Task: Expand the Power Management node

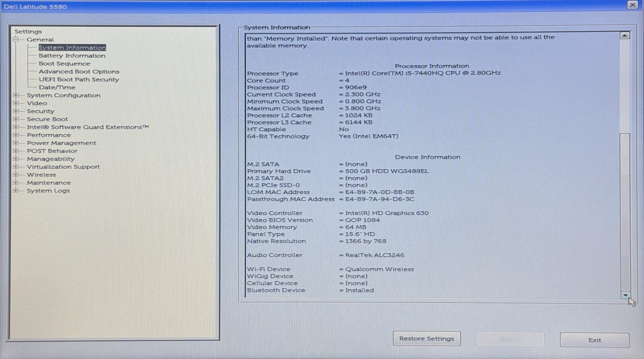Action: (16, 143)
